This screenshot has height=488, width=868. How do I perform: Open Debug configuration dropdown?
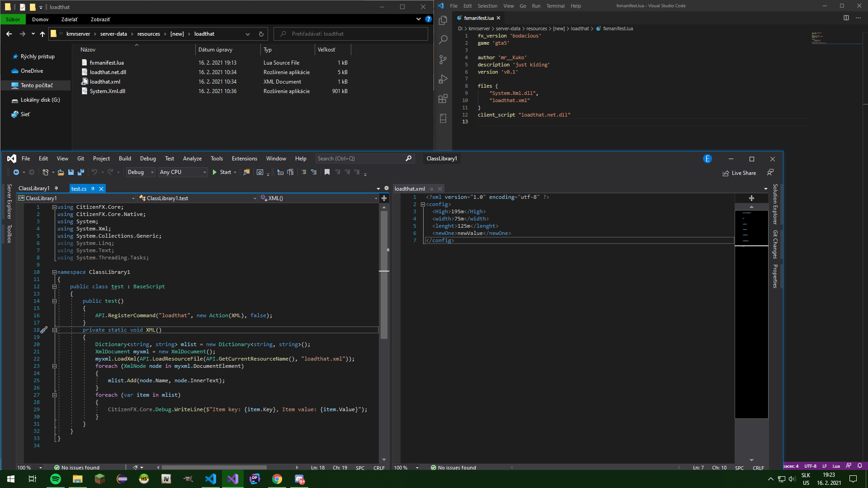click(x=141, y=172)
